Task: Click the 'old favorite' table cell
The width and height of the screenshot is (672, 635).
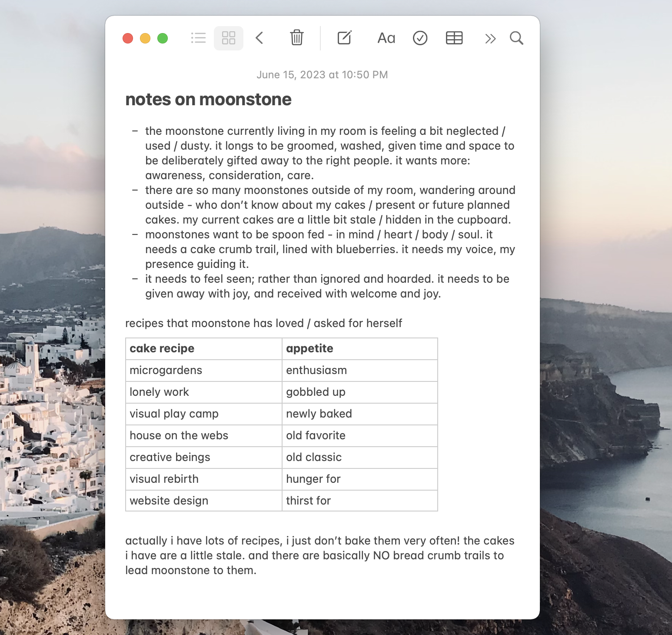Action: click(360, 436)
